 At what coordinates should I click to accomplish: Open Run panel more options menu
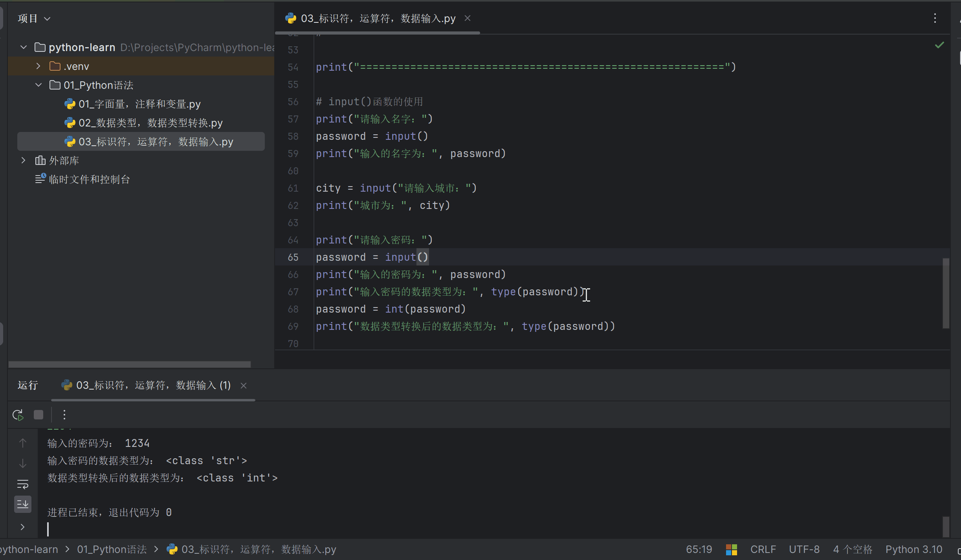tap(64, 415)
